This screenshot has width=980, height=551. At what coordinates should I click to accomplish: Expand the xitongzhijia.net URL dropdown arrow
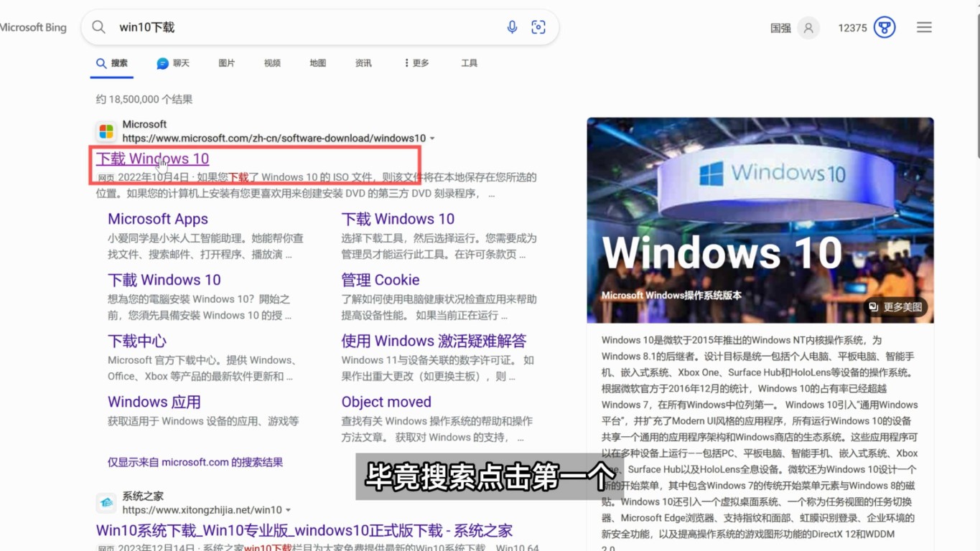[x=289, y=510]
